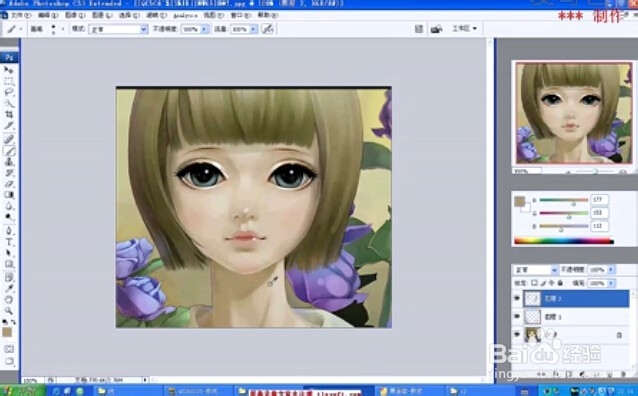
Task: Open the 图像 menu
Action: (x=75, y=15)
